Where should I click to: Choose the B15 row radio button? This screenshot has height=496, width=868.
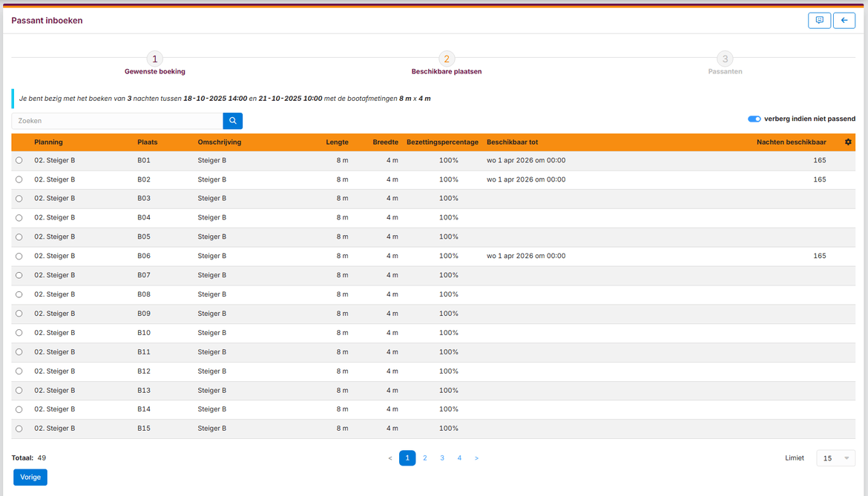coord(19,429)
